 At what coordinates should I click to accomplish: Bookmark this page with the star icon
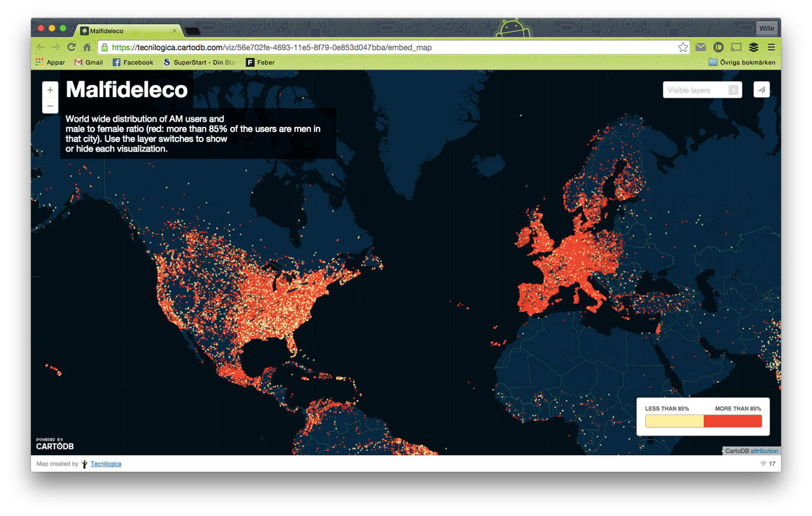(683, 48)
